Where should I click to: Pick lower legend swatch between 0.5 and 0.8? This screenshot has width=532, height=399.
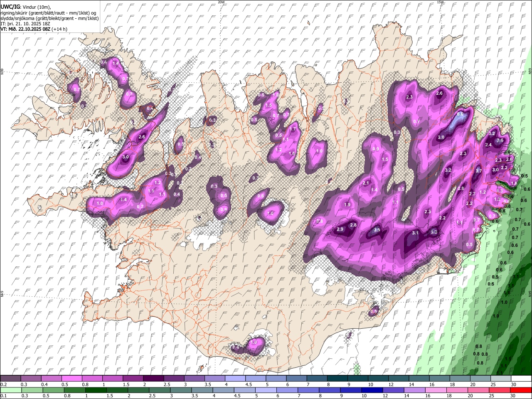[x=53, y=390]
